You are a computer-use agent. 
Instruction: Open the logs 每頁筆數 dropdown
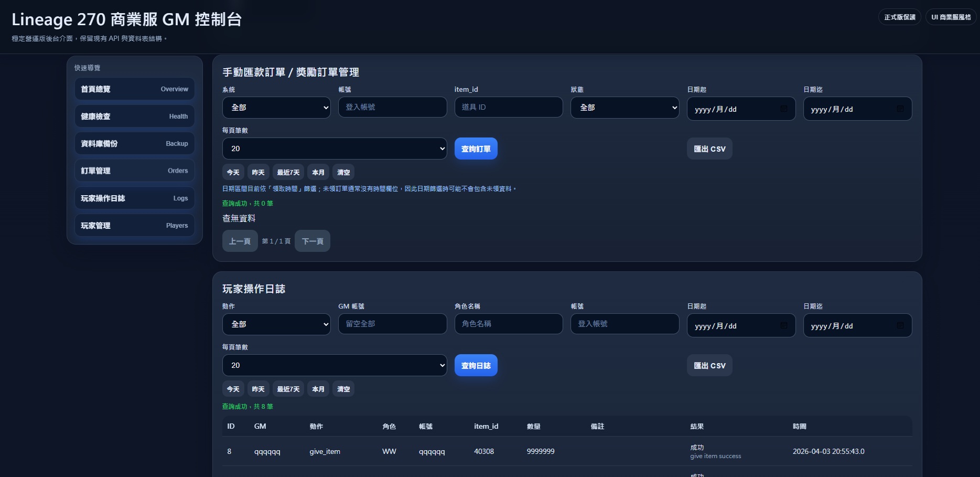335,365
